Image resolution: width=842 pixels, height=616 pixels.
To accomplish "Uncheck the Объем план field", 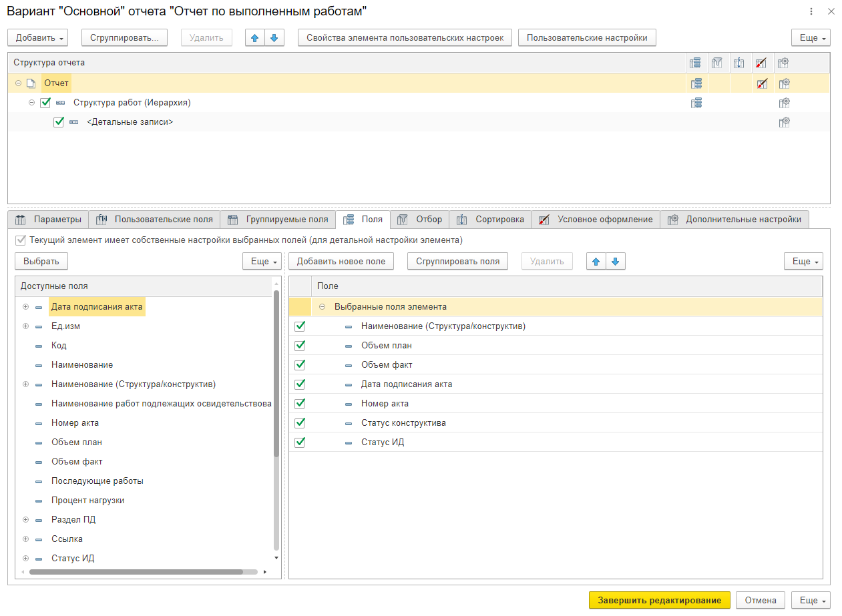I will 300,346.
